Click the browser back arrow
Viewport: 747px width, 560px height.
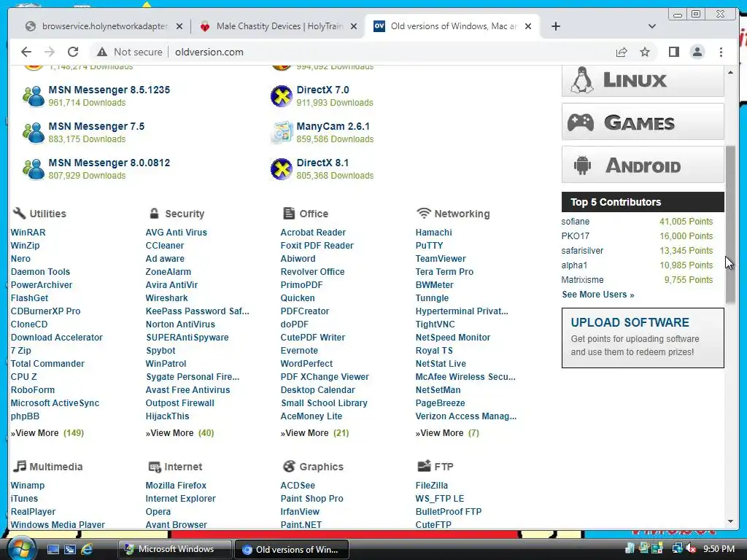point(26,52)
